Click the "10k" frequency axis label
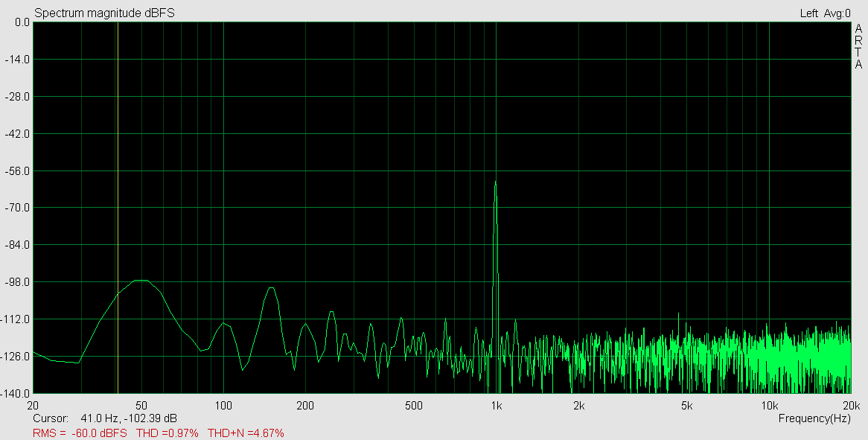The width and height of the screenshot is (868, 440). click(770, 405)
